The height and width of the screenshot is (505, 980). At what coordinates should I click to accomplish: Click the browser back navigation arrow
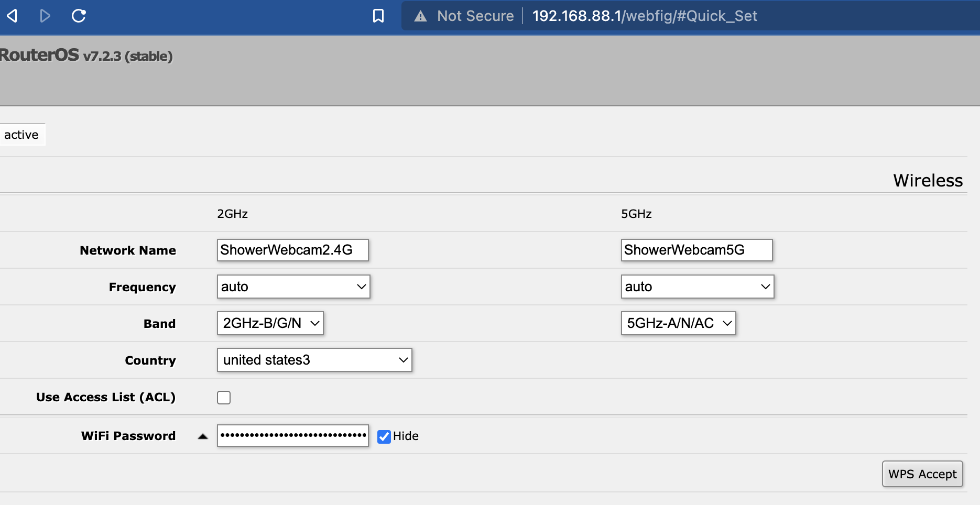click(x=12, y=16)
